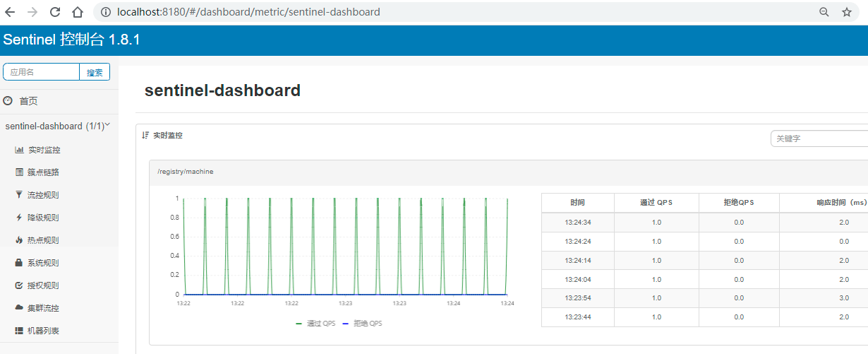The image size is (868, 354).
Task: Click the 通过 QPS column header
Action: coord(656,202)
